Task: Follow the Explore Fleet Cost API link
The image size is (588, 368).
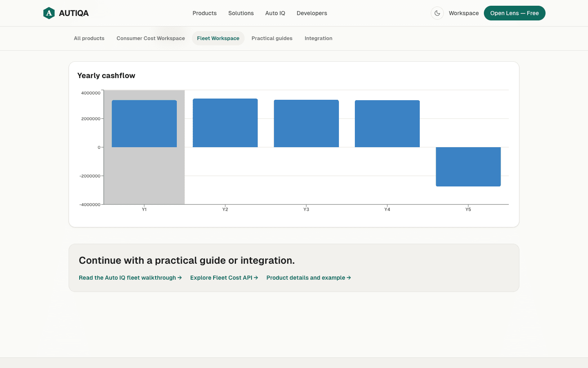Action: pyautogui.click(x=224, y=278)
